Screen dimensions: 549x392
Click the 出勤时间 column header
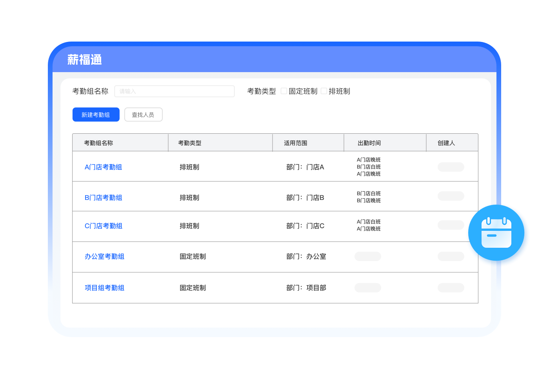click(369, 143)
